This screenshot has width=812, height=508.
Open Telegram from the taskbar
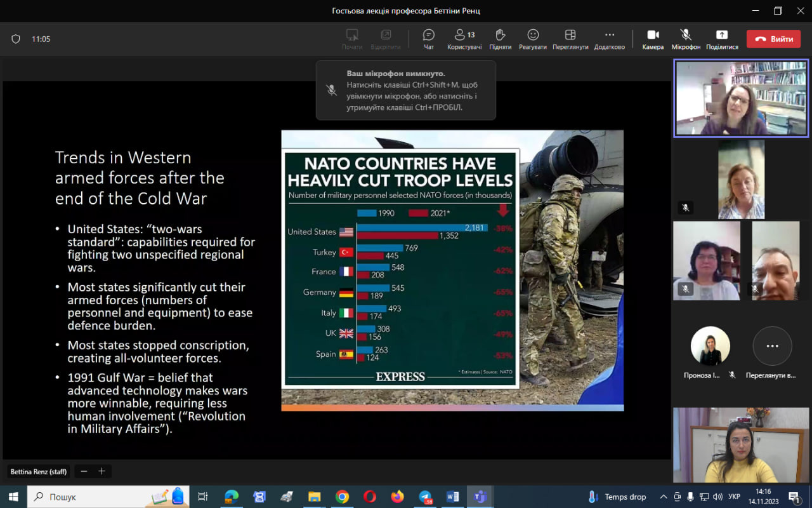click(425, 497)
